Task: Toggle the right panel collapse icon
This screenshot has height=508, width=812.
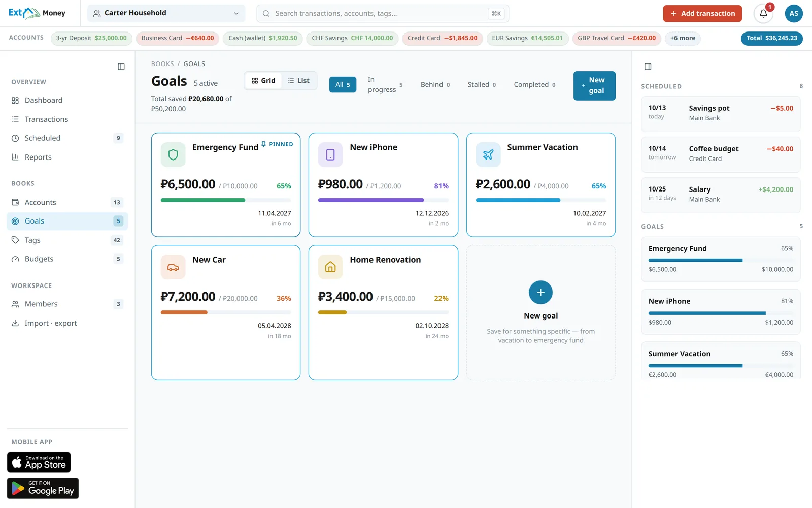Action: [648, 67]
